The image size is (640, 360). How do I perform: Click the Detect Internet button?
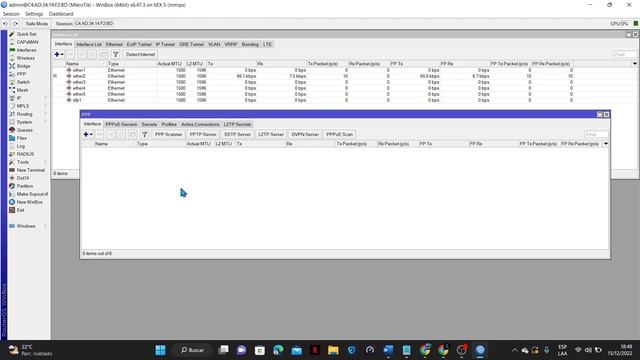[x=140, y=54]
